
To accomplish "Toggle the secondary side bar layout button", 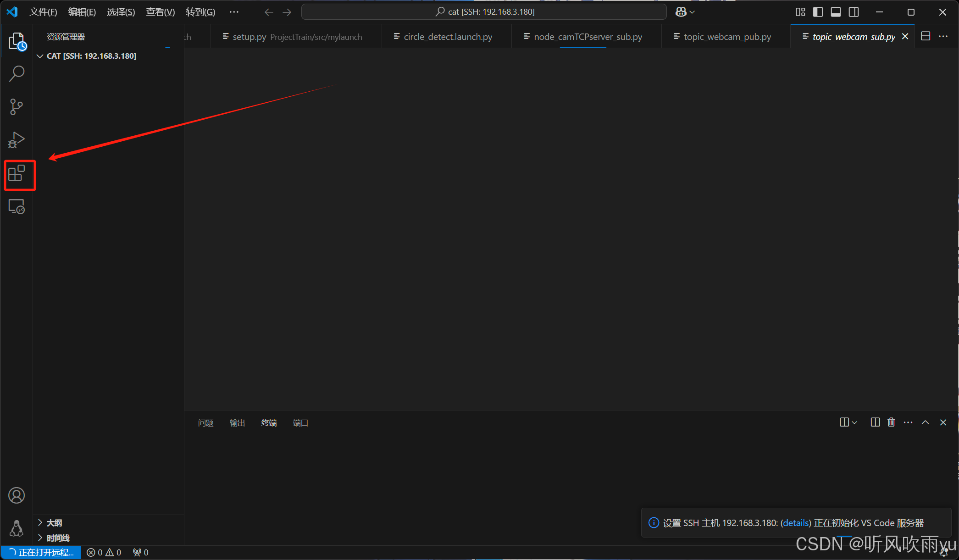I will pyautogui.click(x=854, y=12).
